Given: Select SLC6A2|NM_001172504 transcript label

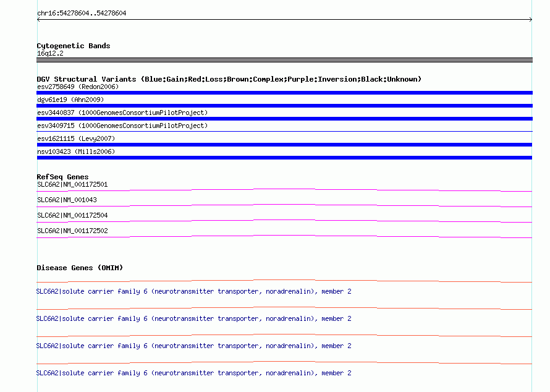Looking at the screenshot, I should click(x=72, y=216).
